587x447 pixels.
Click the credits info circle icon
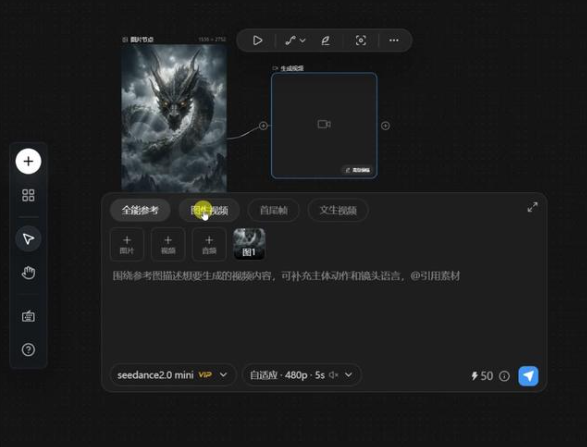click(x=504, y=376)
